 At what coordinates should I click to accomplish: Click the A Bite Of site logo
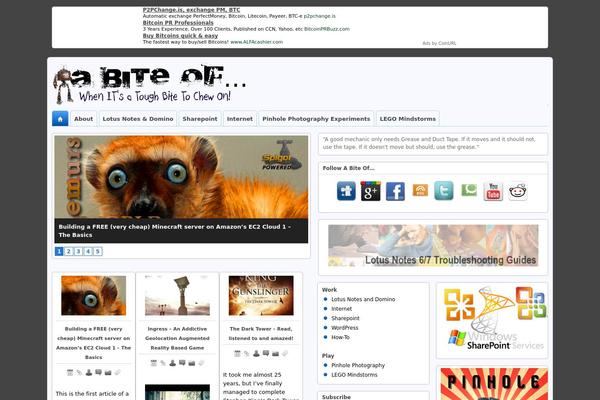coord(149,85)
